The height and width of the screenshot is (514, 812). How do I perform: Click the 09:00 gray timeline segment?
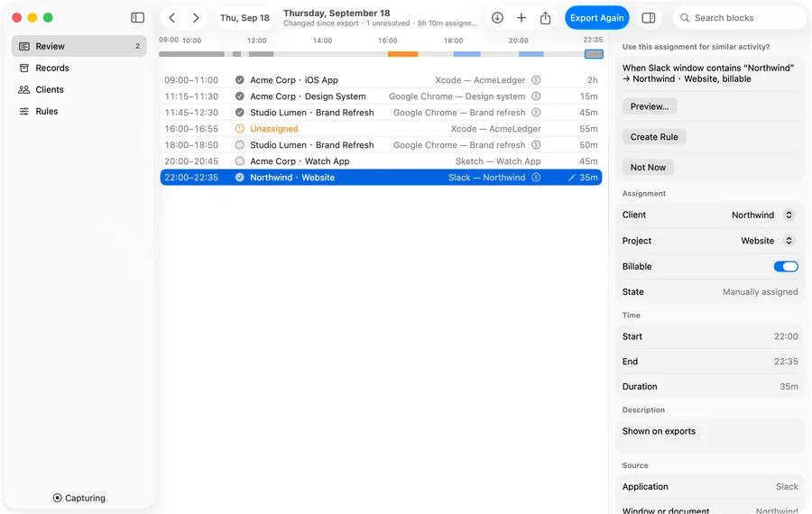[x=191, y=54]
